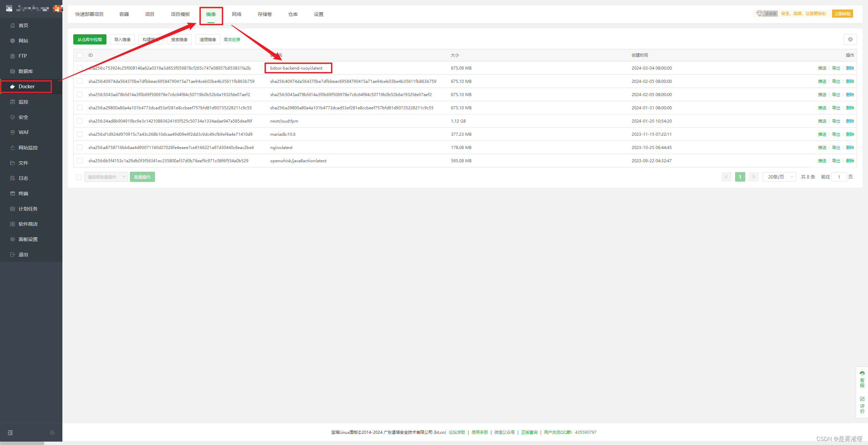868x445 pixels.
Task: Check the bdosr-backend-ruoyi:latest row checkbox
Action: click(x=80, y=68)
